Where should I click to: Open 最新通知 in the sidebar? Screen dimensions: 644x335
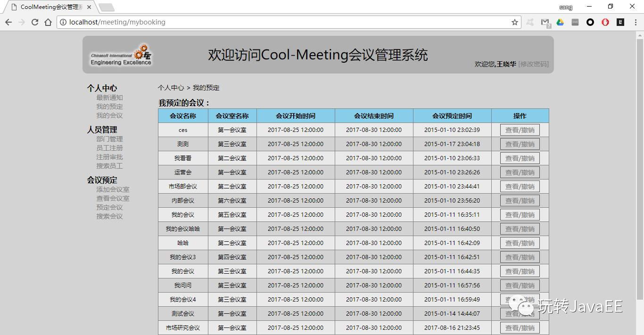pyautogui.click(x=109, y=98)
